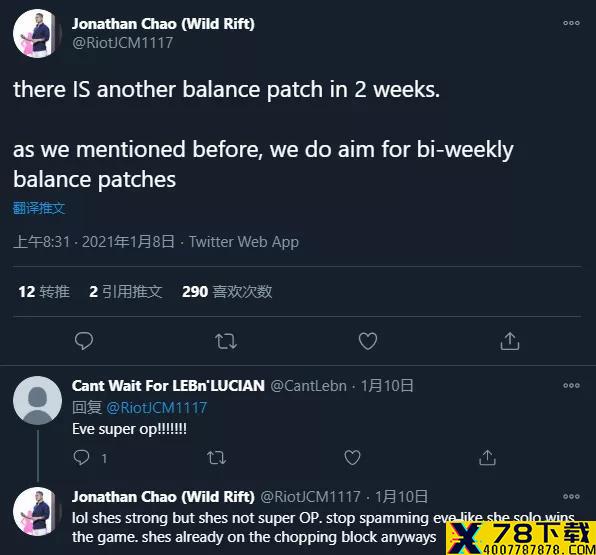
Task: Open the Cant Wait For LEBn'LUCIAN profile name
Action: point(168,385)
